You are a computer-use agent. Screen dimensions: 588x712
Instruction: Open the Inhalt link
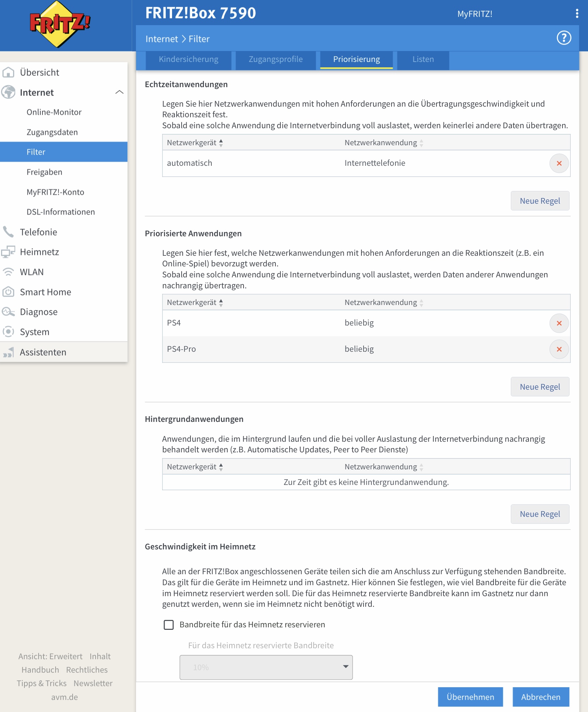[x=100, y=656]
